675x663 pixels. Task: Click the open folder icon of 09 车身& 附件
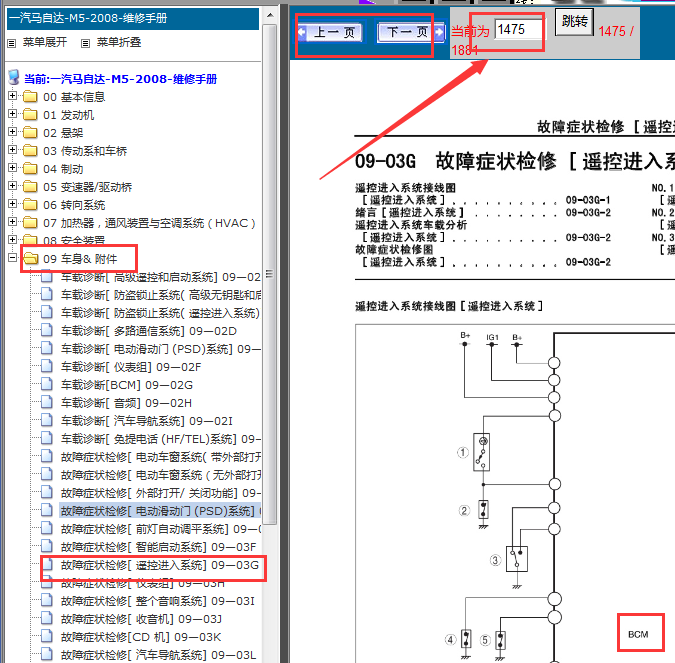tap(31, 258)
